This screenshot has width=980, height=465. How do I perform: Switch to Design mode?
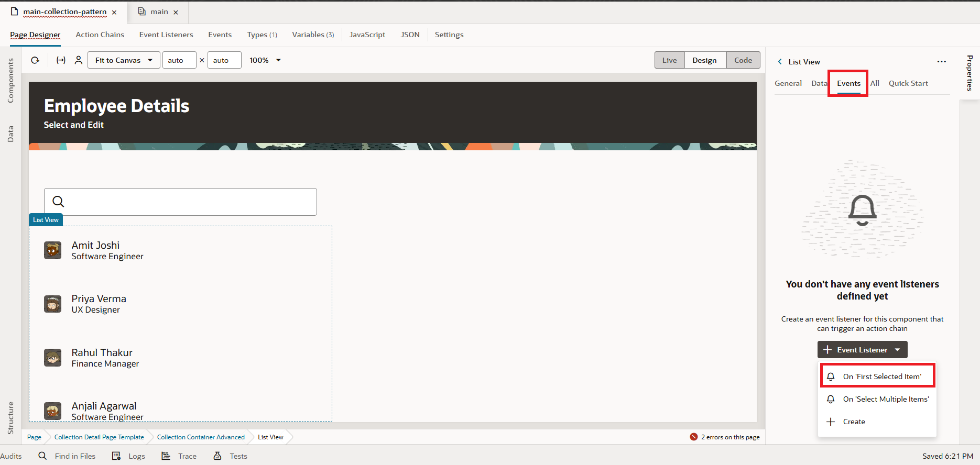[705, 60]
